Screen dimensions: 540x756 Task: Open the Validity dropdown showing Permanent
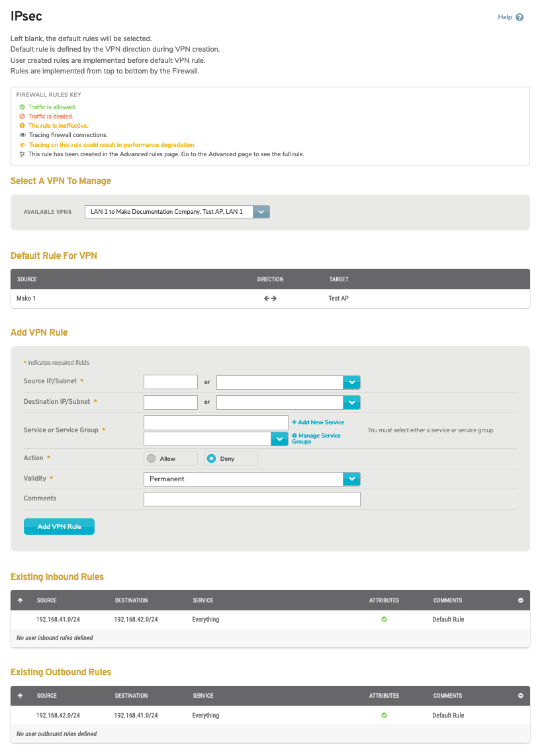point(351,479)
